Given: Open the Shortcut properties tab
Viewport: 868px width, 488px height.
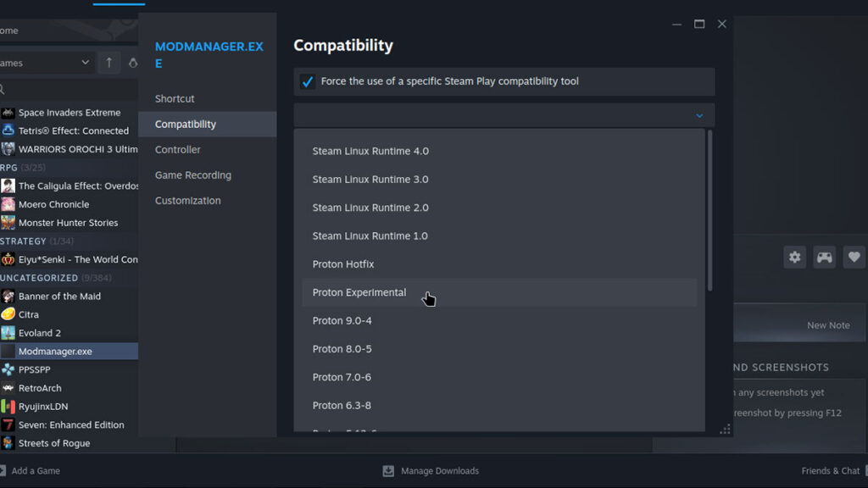Looking at the screenshot, I should pos(208,98).
